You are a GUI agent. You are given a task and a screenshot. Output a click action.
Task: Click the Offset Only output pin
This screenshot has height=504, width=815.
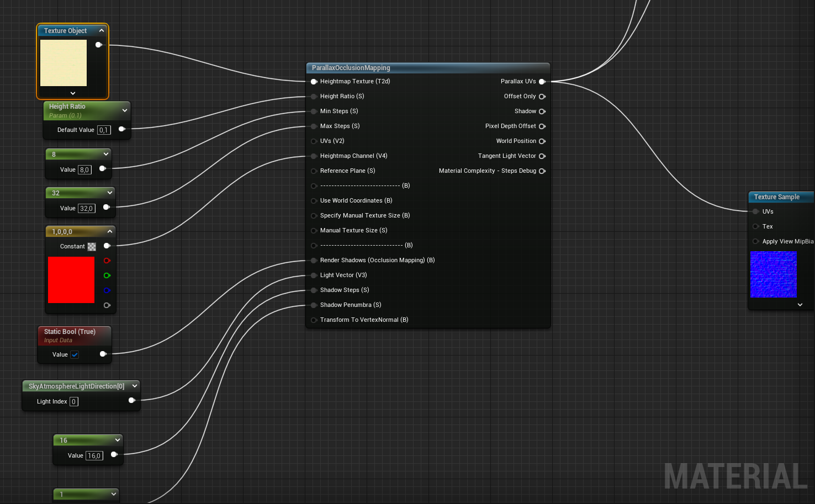(x=542, y=97)
